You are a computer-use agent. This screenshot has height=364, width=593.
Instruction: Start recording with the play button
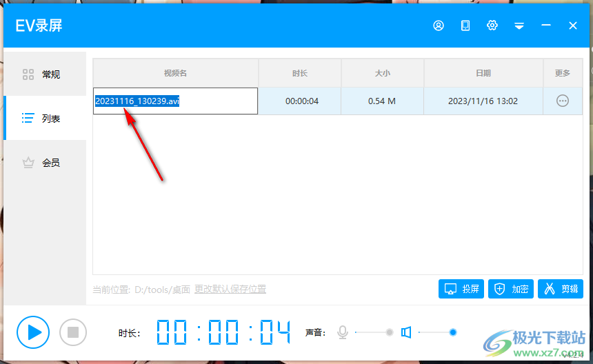[x=33, y=332]
